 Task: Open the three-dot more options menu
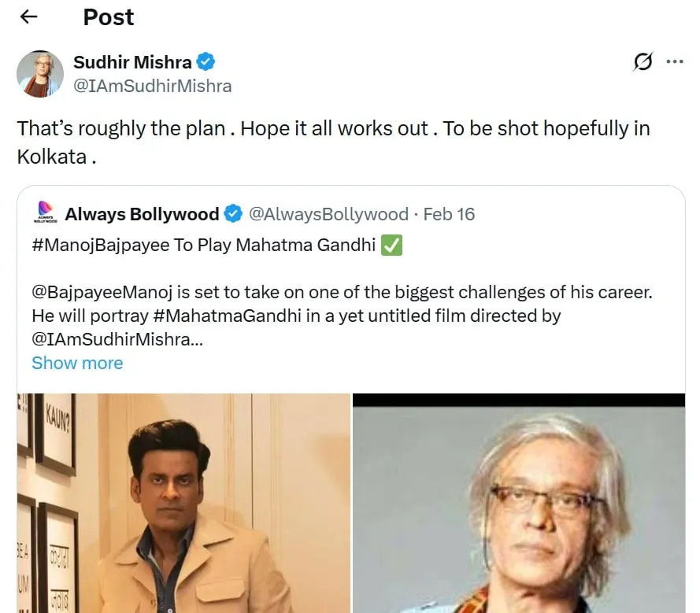pyautogui.click(x=675, y=62)
